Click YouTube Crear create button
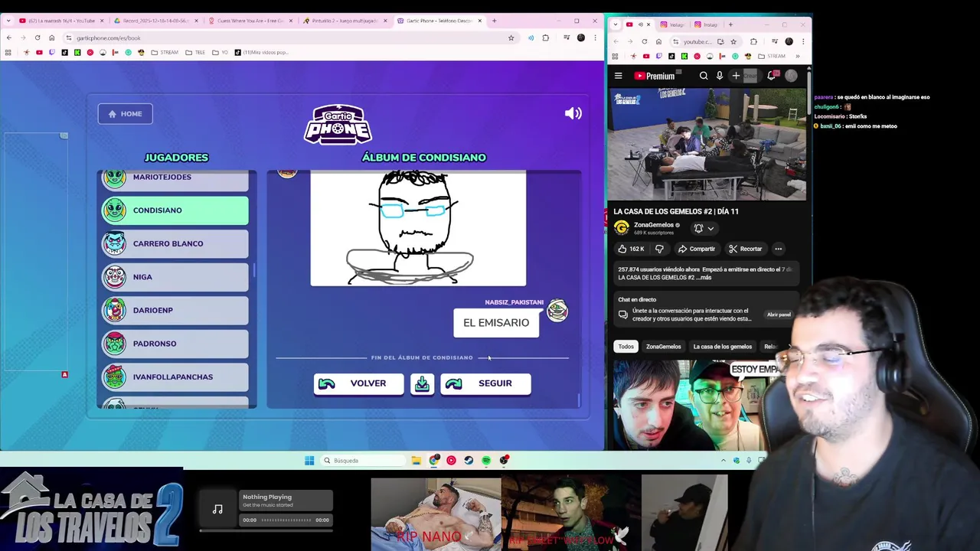This screenshot has height=551, width=980. click(x=744, y=76)
